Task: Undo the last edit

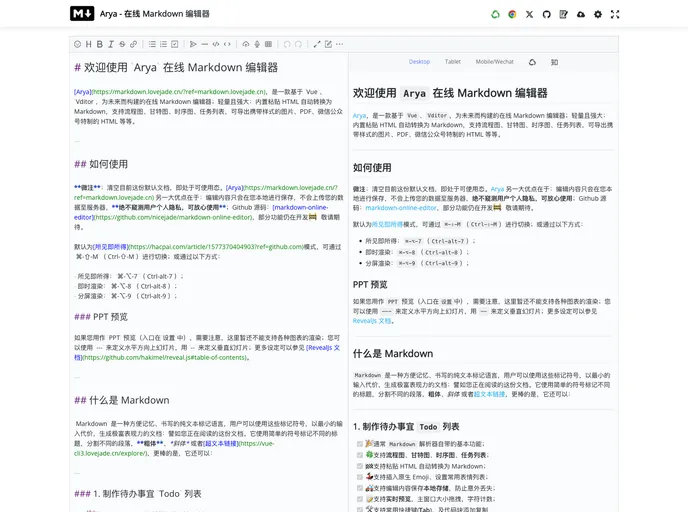Action: tap(287, 44)
